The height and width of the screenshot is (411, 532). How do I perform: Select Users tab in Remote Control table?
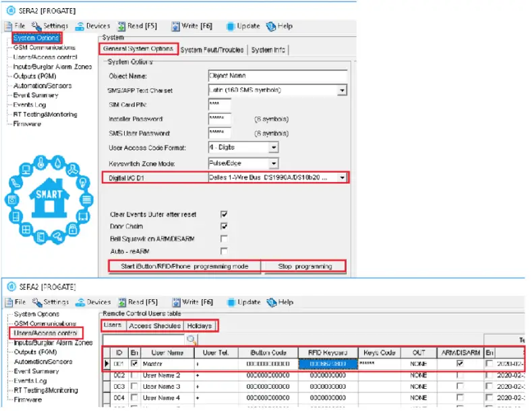[113, 325]
